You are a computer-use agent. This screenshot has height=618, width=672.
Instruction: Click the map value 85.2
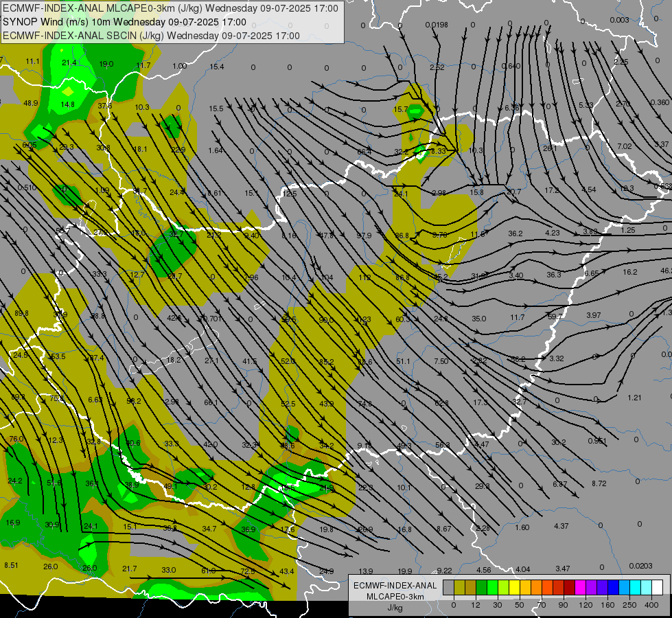point(326,362)
